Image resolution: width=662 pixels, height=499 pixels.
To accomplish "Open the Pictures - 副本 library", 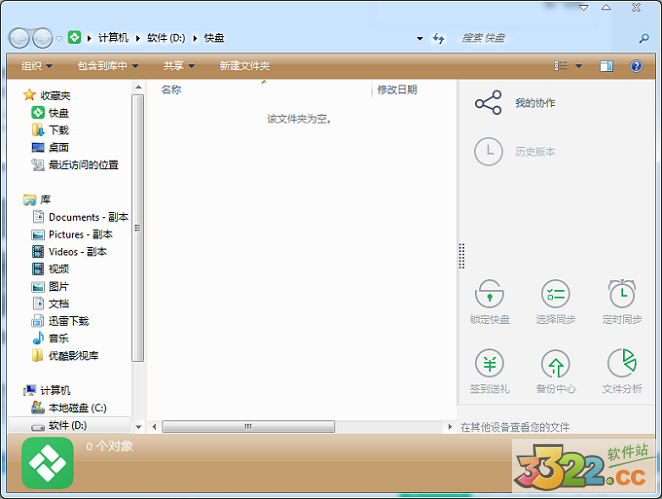I will click(x=72, y=234).
